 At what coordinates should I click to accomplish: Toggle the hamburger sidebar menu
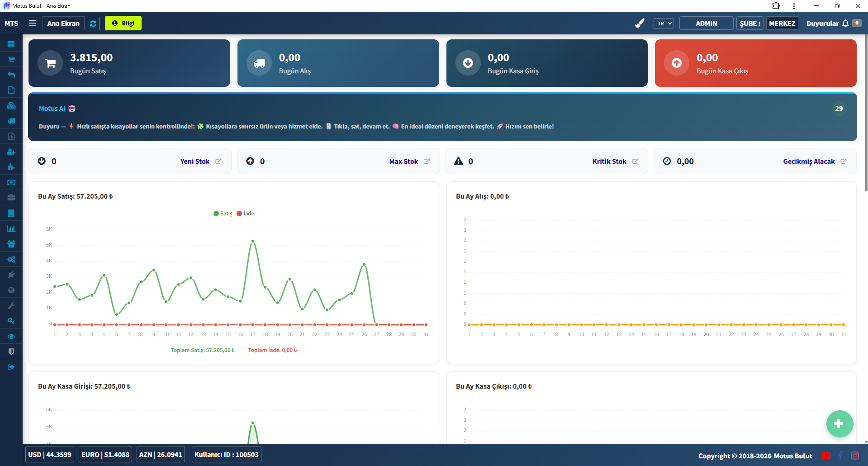pos(33,23)
